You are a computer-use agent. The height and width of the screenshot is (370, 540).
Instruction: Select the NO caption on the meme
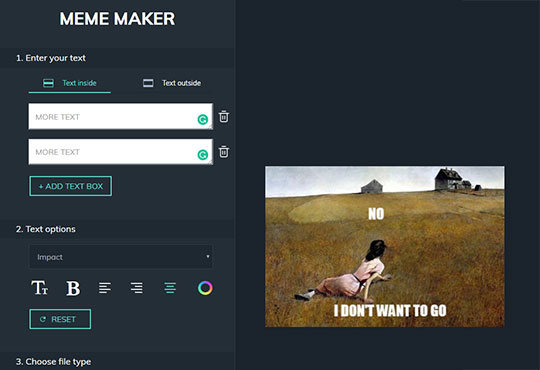tap(376, 214)
